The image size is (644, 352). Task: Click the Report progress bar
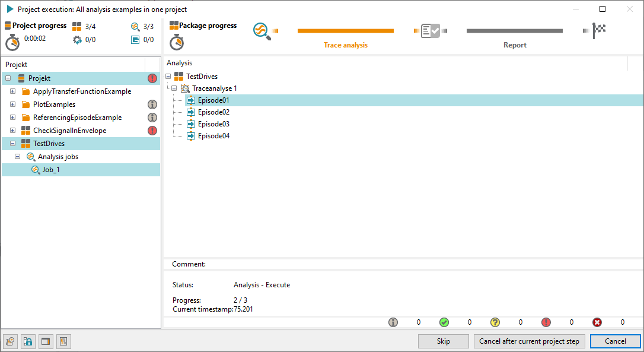(515, 31)
